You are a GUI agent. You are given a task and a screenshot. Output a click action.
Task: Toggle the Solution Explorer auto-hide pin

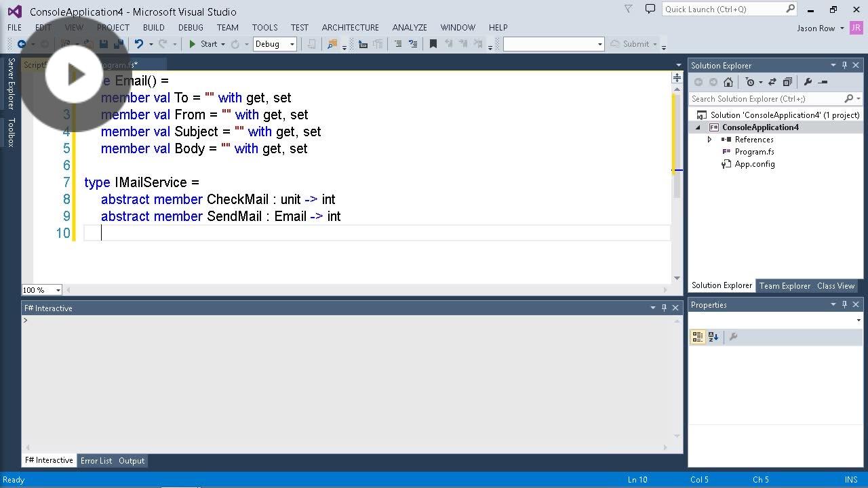pyautogui.click(x=844, y=65)
